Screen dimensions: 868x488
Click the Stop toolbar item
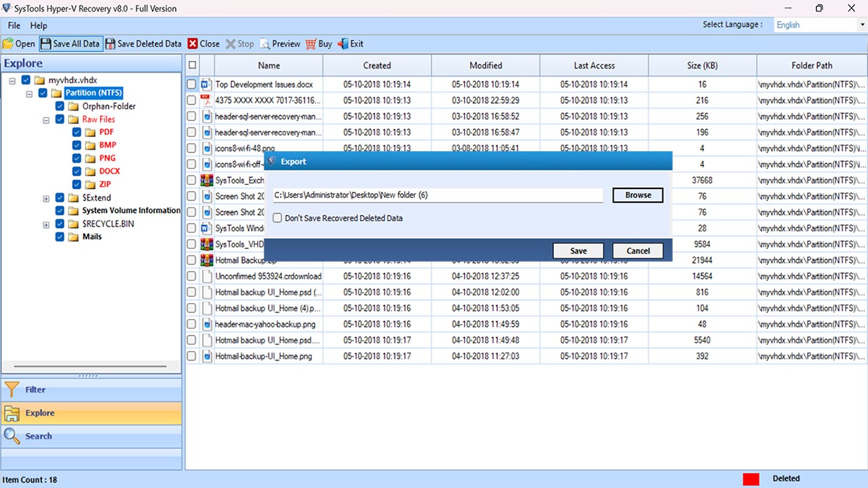click(x=239, y=43)
